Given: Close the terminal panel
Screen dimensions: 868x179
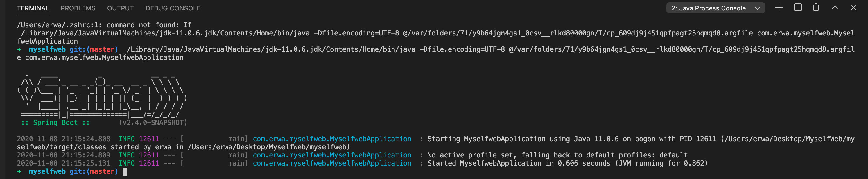Looking at the screenshot, I should pos(853,8).
